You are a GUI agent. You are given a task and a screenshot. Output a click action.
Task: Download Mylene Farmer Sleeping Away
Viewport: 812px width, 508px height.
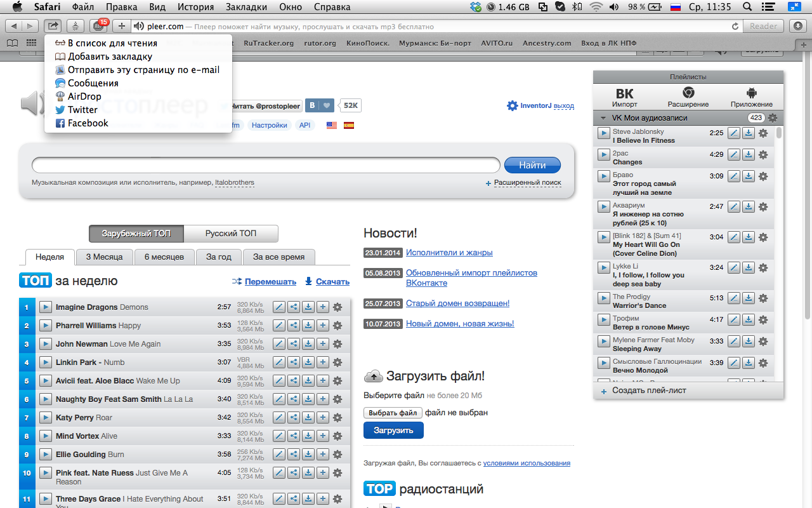coord(749,342)
